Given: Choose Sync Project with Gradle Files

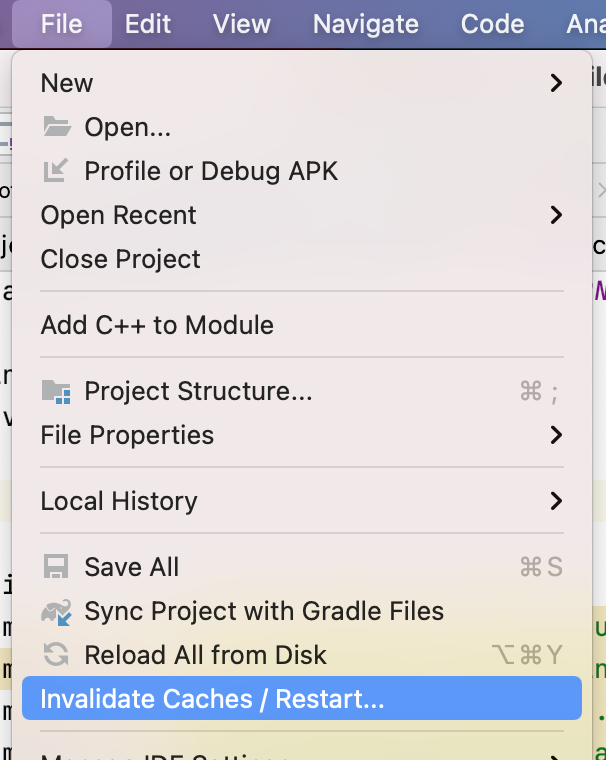Looking at the screenshot, I should [264, 611].
